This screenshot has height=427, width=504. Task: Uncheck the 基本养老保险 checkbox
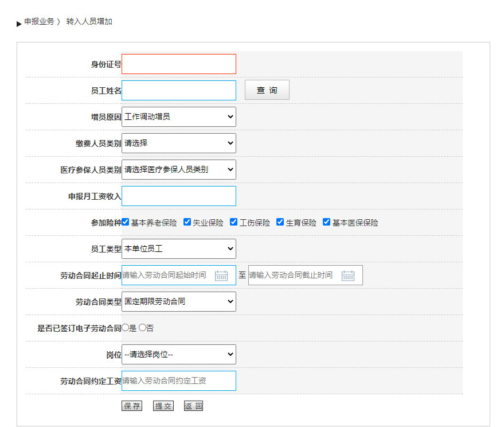(x=126, y=222)
